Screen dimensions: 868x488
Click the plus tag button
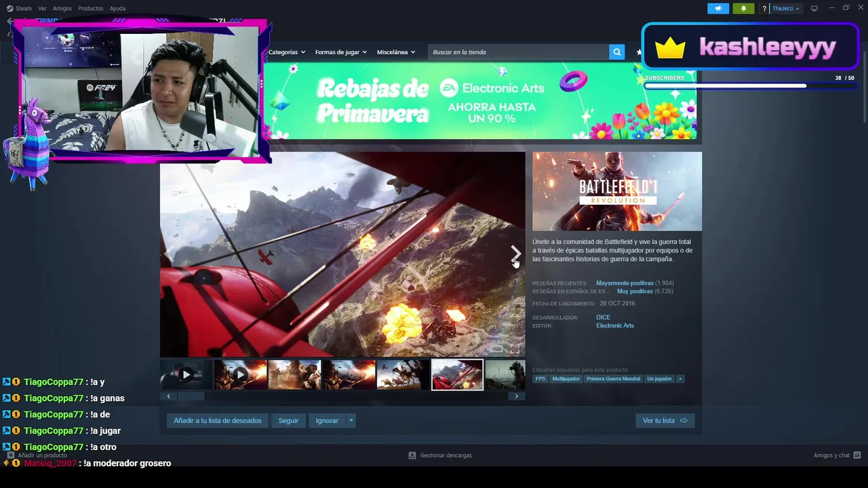coord(679,379)
